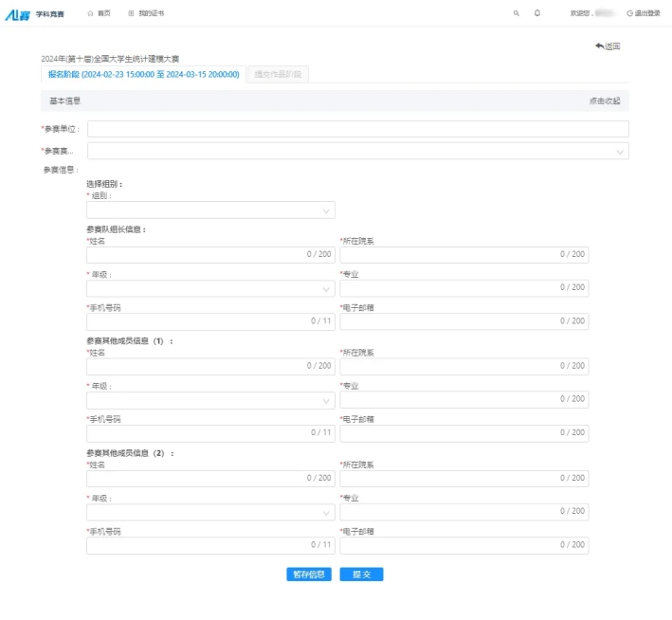672x620 pixels.
Task: Click 退出登录 to log out
Action: click(x=644, y=13)
